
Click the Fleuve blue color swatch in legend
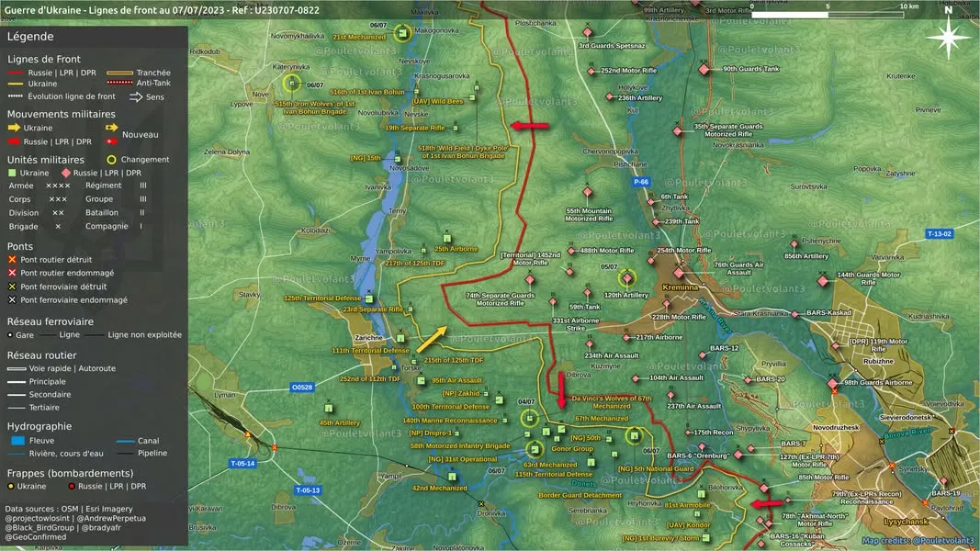point(18,441)
